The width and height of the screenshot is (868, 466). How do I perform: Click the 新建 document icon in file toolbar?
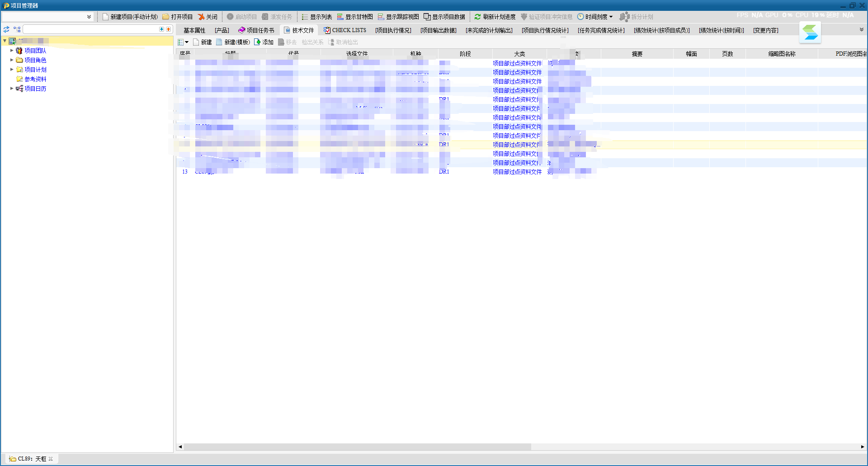click(196, 42)
